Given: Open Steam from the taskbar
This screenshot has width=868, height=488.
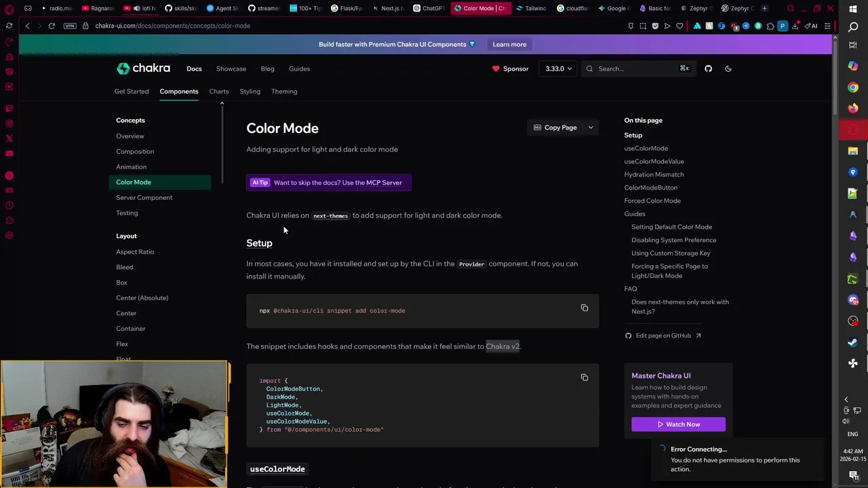Looking at the screenshot, I should 853,342.
